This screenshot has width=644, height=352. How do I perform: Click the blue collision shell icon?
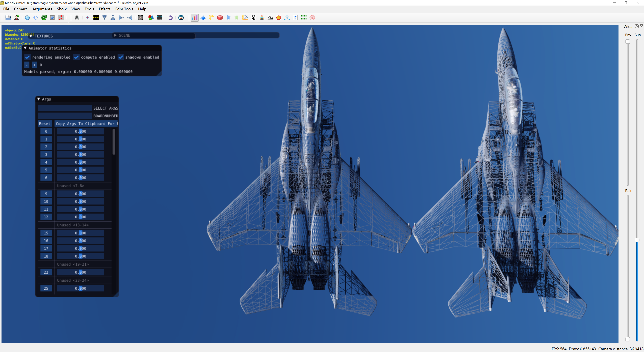click(x=228, y=18)
